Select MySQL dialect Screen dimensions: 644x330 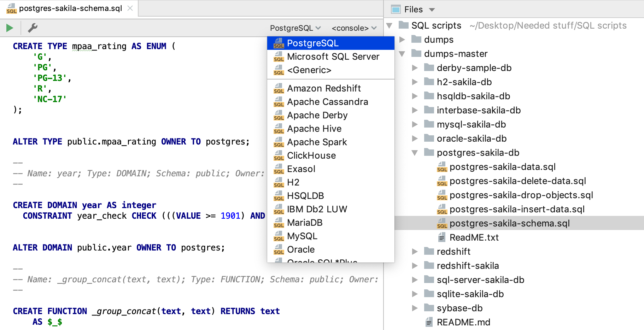331,236
